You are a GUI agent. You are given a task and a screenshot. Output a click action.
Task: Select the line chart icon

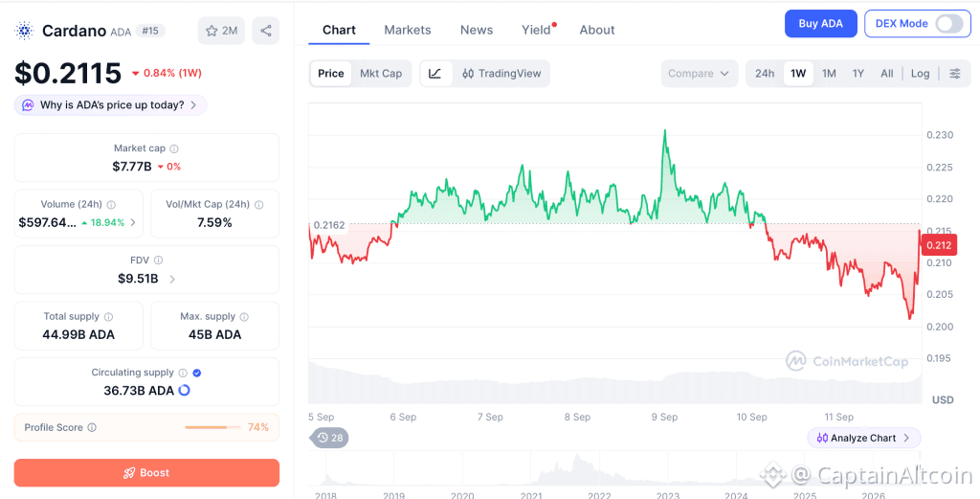(435, 73)
